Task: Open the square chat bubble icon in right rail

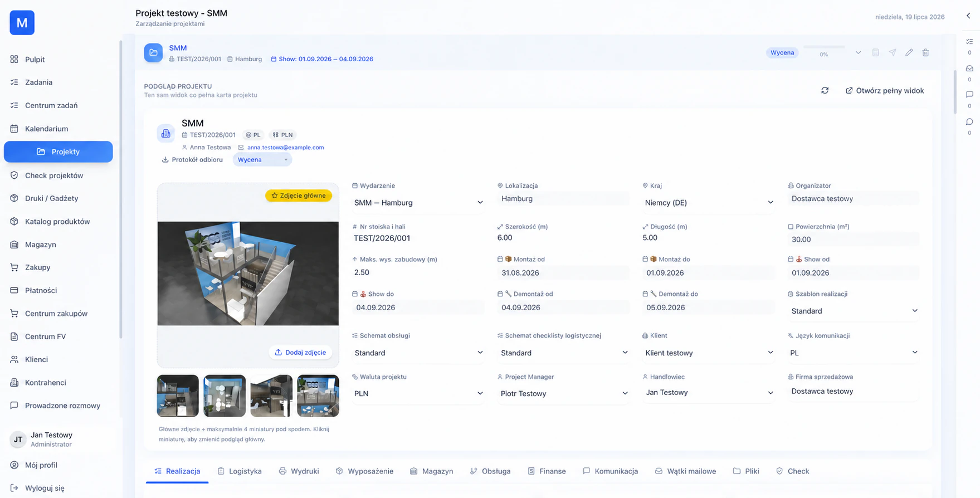Action: [969, 95]
